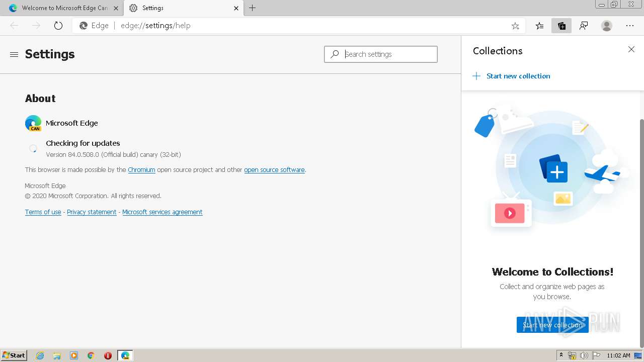Click the volume tray icon
This screenshot has height=362, width=644.
tap(584, 355)
